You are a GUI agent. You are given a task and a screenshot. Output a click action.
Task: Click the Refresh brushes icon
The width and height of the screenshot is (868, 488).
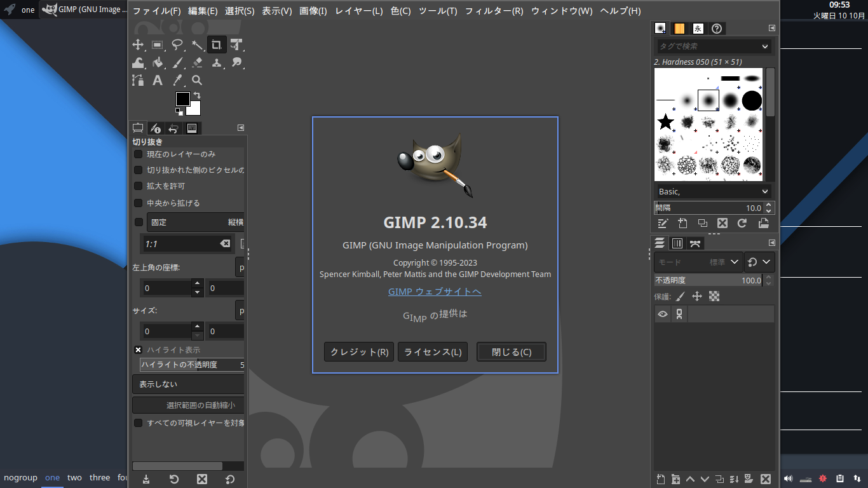click(742, 223)
